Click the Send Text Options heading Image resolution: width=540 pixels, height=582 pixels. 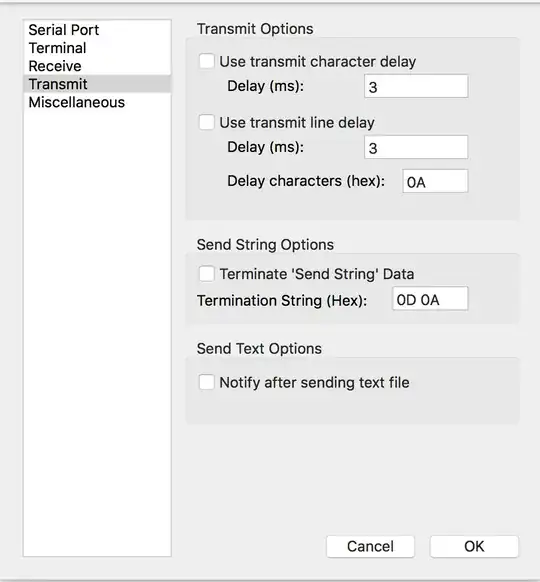click(259, 349)
